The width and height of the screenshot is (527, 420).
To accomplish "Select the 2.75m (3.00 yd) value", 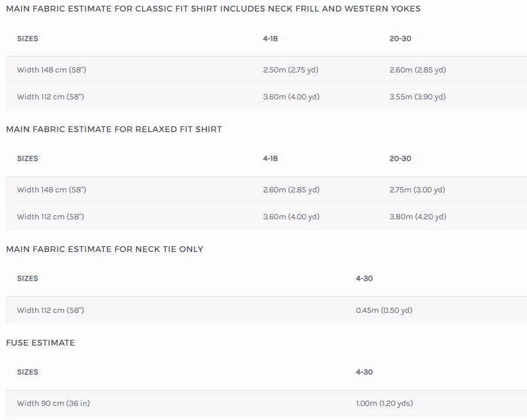I will point(417,190).
